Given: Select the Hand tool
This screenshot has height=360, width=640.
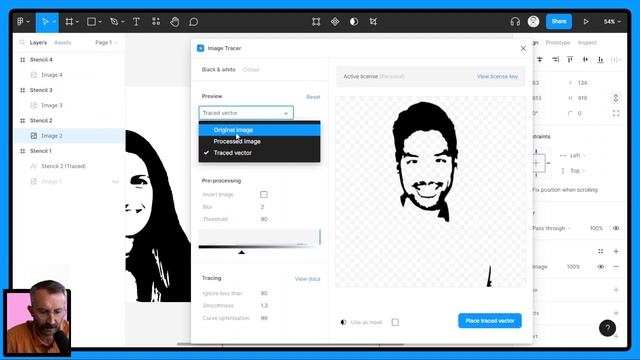Looking at the screenshot, I should pyautogui.click(x=175, y=22).
